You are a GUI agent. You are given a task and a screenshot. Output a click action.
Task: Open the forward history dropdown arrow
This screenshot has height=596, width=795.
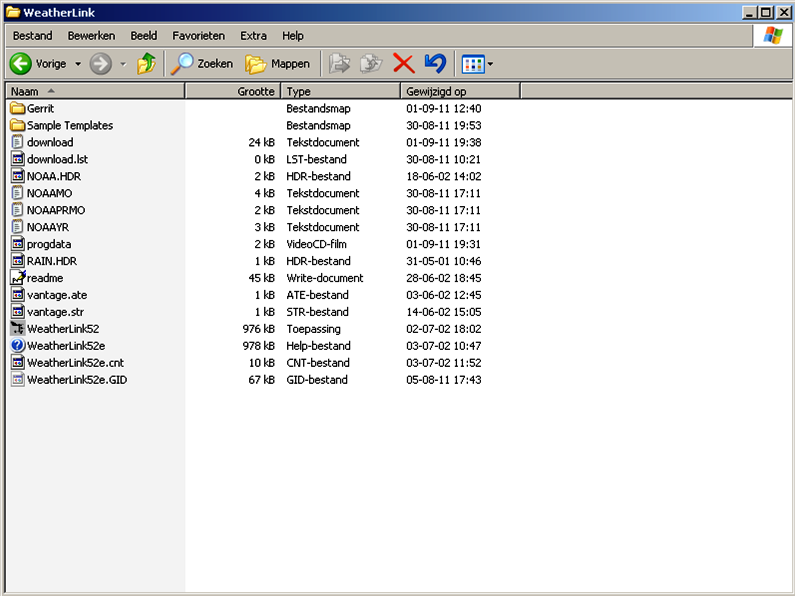coord(123,64)
